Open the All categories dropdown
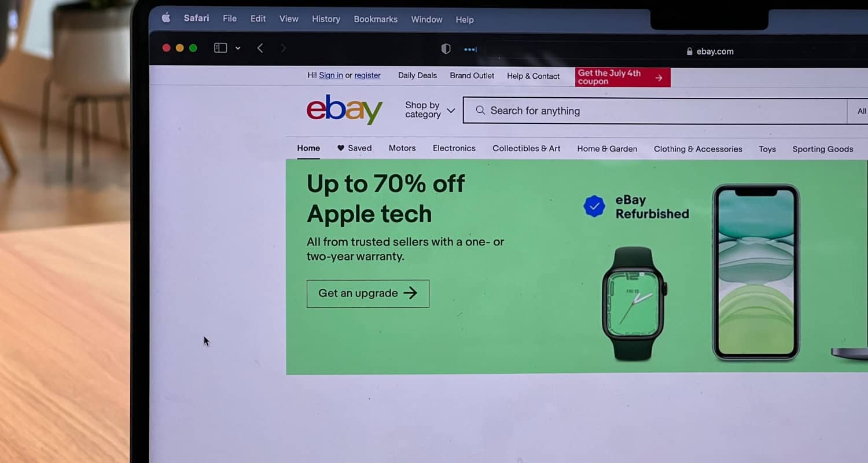The image size is (868, 463). point(859,111)
